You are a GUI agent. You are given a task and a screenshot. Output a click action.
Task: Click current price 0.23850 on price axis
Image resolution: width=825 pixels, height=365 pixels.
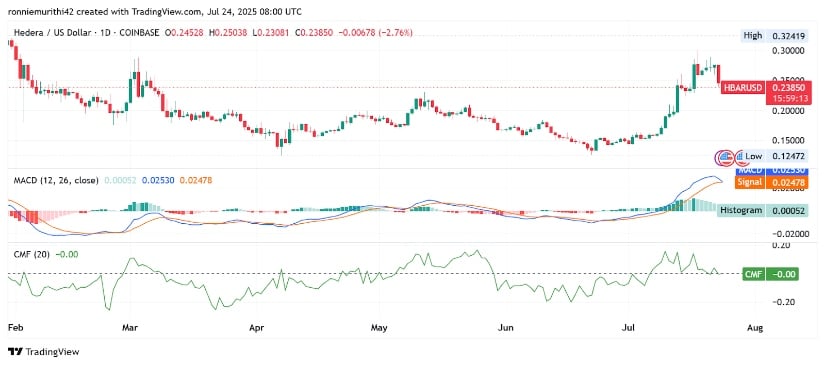click(x=788, y=88)
